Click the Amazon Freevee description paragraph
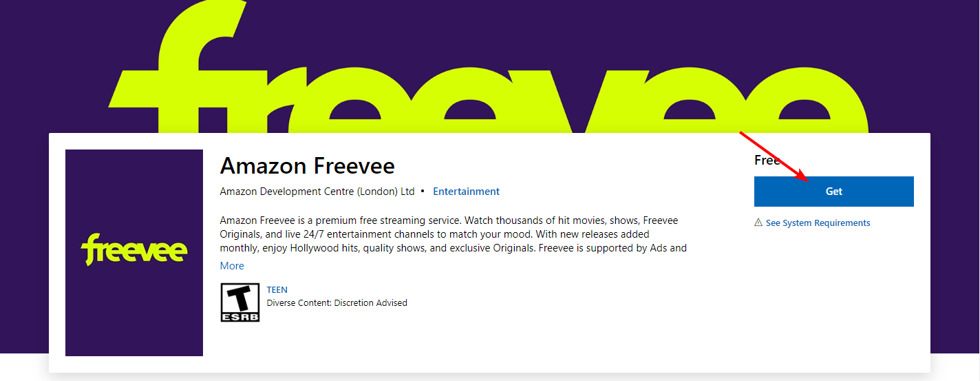Image resolution: width=980 pixels, height=381 pixels. [x=453, y=234]
